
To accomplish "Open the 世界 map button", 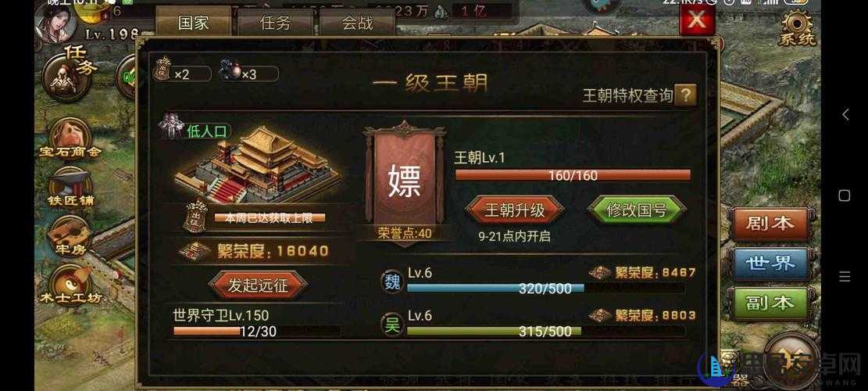I will coord(770,264).
